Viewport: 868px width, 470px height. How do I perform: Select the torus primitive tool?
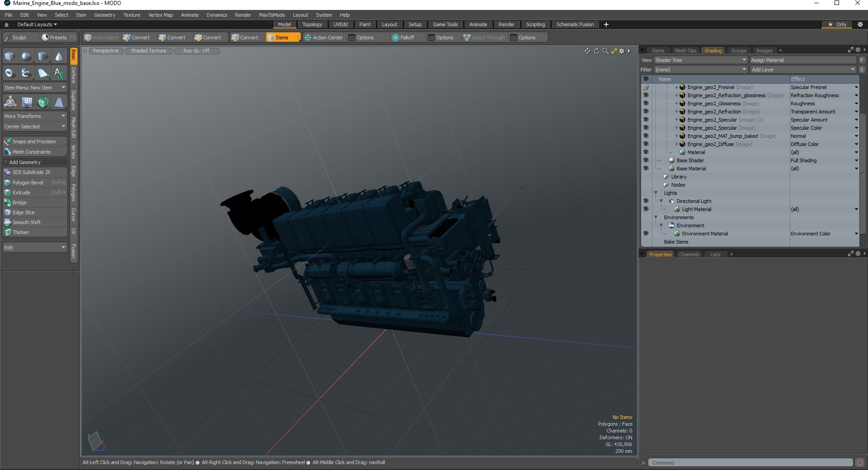pos(9,73)
